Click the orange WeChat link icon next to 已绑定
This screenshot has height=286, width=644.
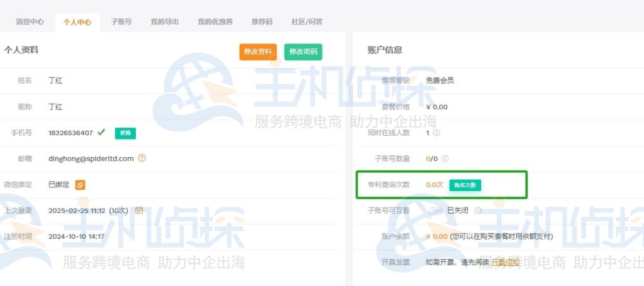[x=80, y=185]
